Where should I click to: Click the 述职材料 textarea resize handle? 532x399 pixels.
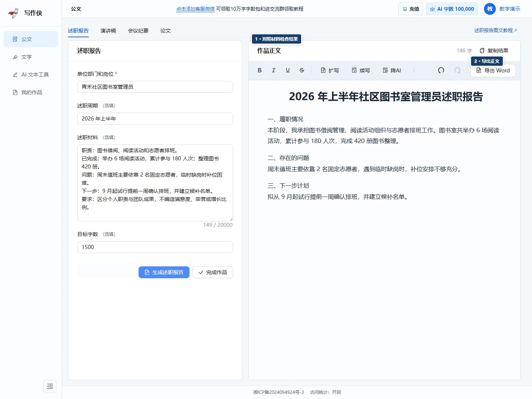(231, 219)
